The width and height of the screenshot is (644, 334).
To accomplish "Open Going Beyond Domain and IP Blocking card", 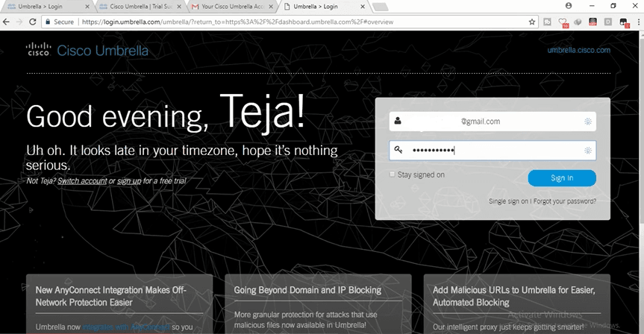I will pos(318,303).
